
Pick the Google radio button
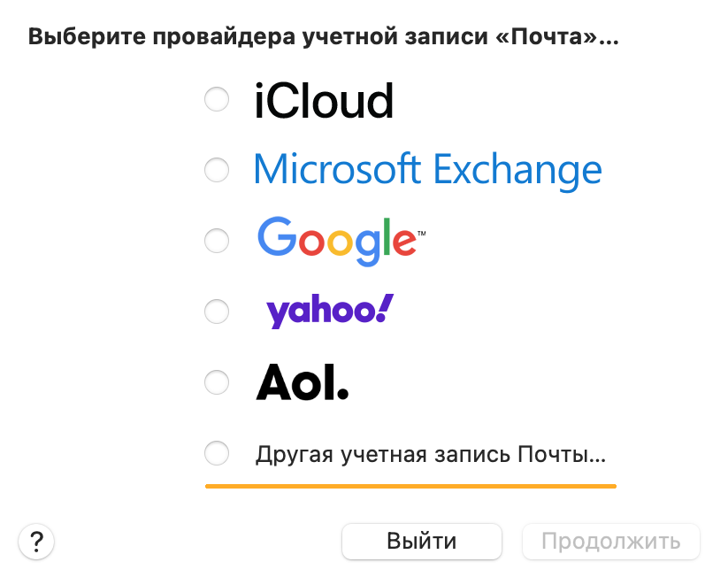(x=217, y=240)
